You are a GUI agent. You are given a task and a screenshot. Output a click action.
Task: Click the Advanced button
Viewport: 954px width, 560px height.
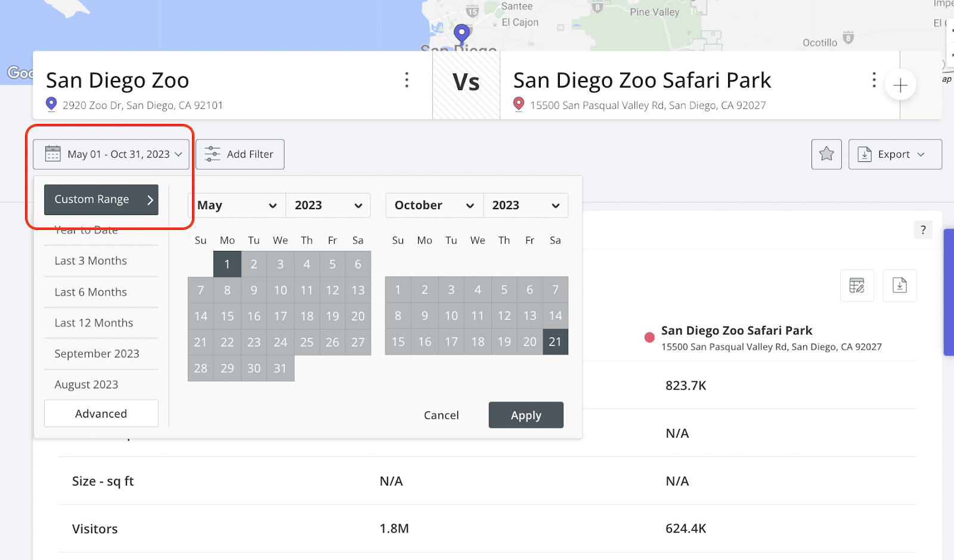pos(101,413)
